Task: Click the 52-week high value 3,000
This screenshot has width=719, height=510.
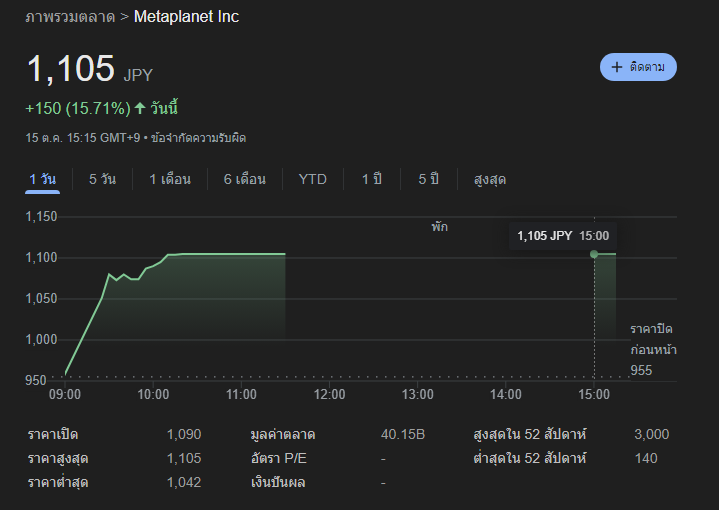Action: [651, 434]
